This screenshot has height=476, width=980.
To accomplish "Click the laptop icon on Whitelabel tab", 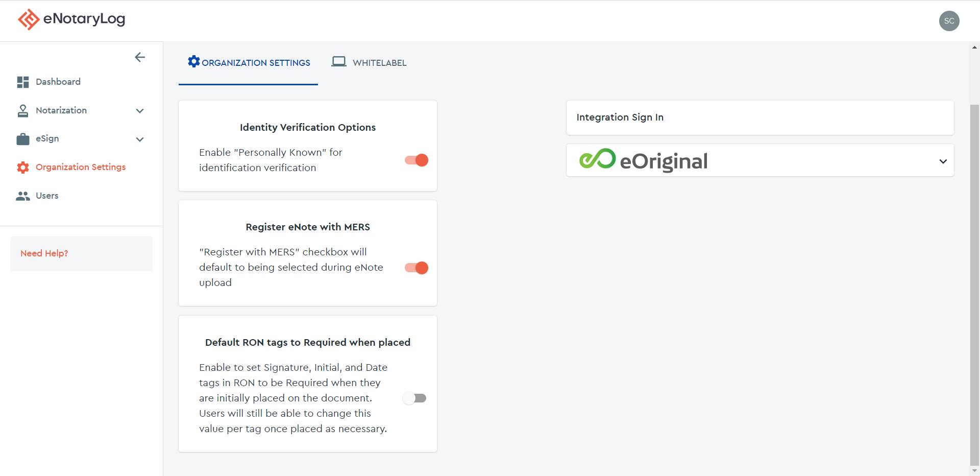I will coord(339,62).
